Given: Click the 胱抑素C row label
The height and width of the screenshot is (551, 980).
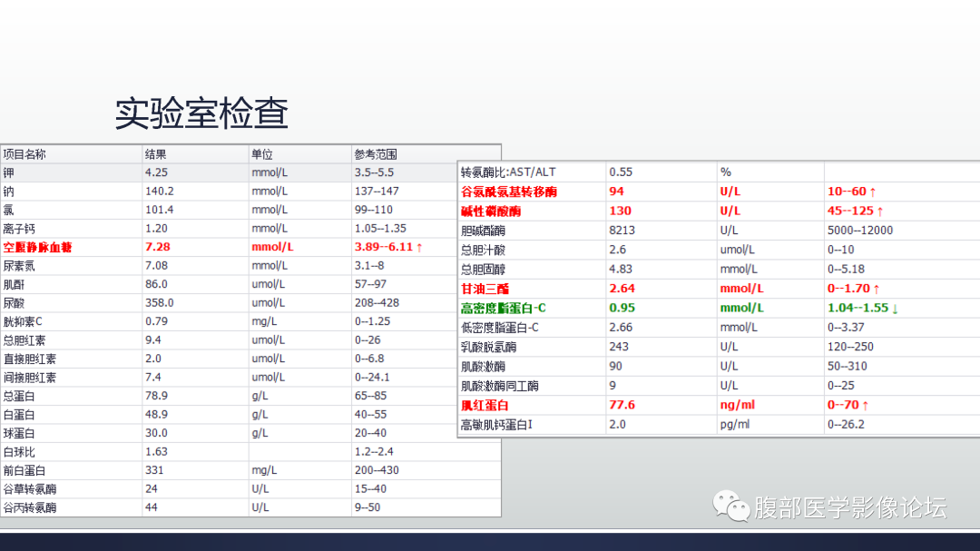Looking at the screenshot, I should pyautogui.click(x=23, y=322).
